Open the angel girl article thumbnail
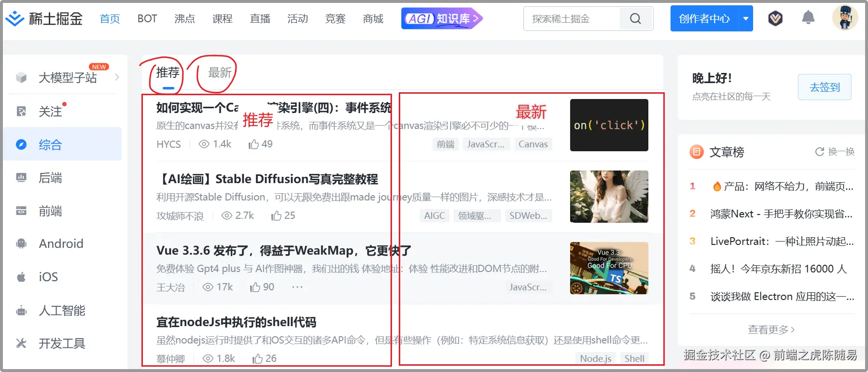 click(609, 197)
